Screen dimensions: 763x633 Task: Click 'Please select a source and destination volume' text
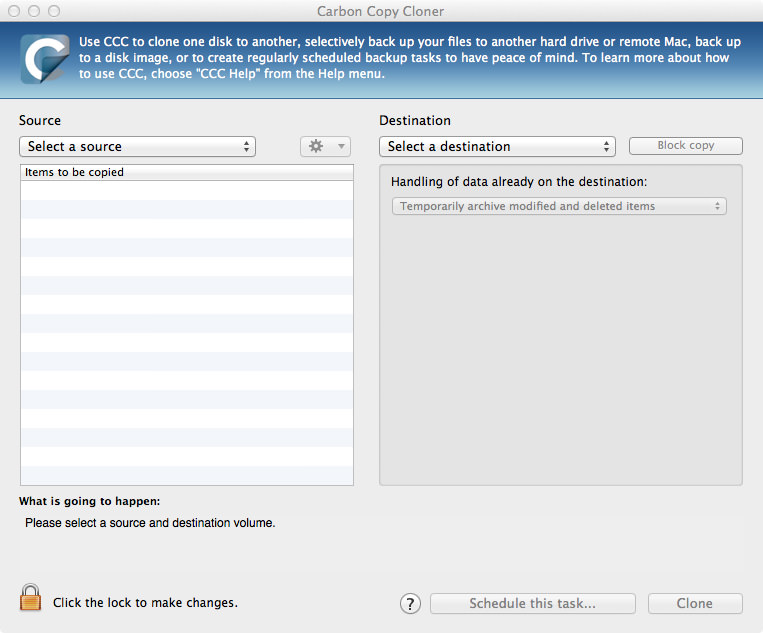pos(150,523)
